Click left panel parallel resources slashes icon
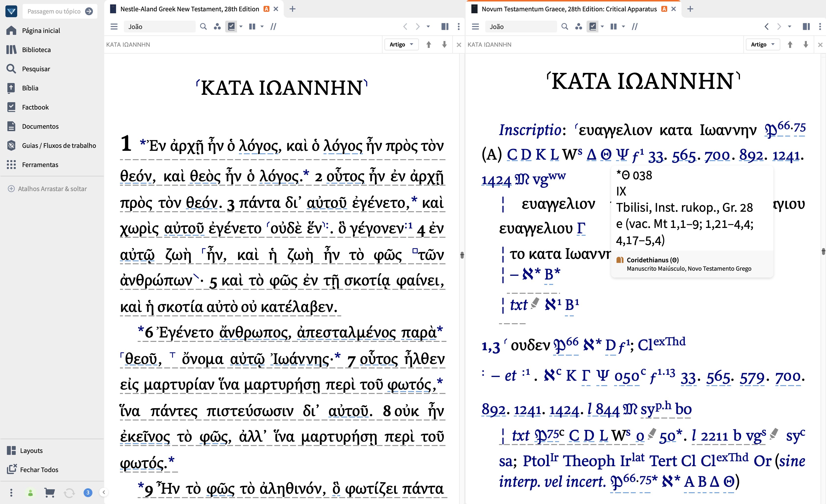This screenshot has width=826, height=504. (x=274, y=27)
